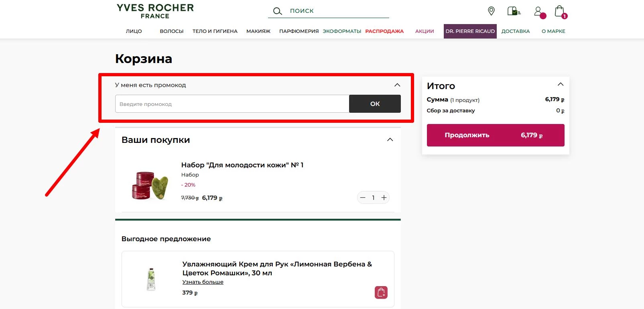The image size is (644, 309).
Task: Add hand cream to cart via bag icon
Action: (381, 292)
